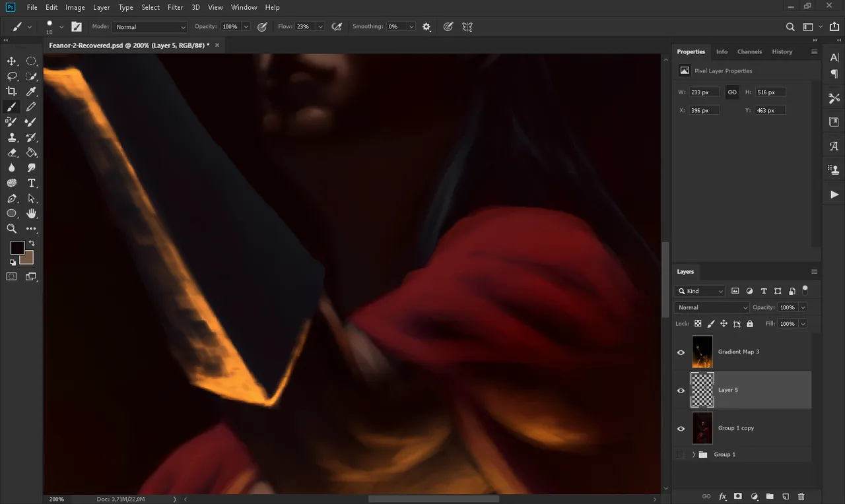
Task: Open the layer Opacity dropdown arrow
Action: [803, 307]
